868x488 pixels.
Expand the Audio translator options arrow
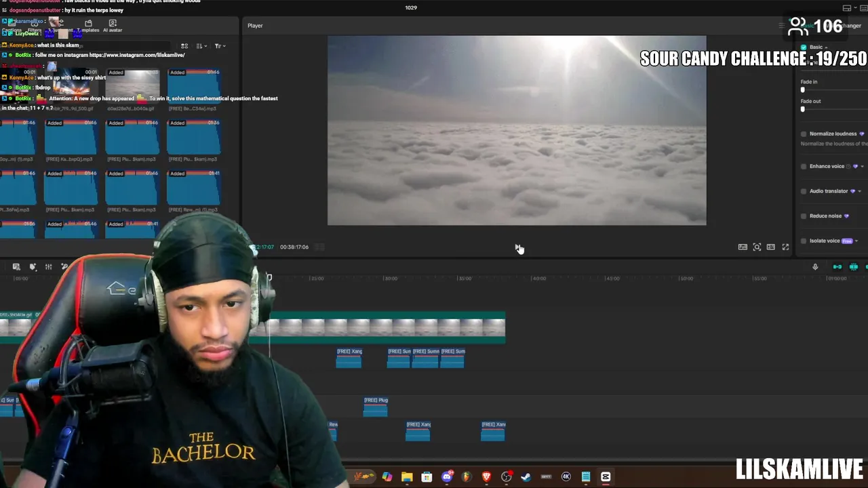[860, 191]
